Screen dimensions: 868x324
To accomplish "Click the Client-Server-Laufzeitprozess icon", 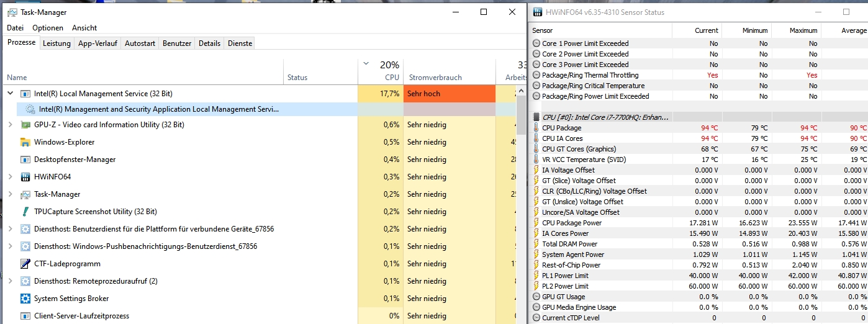I will point(25,316).
